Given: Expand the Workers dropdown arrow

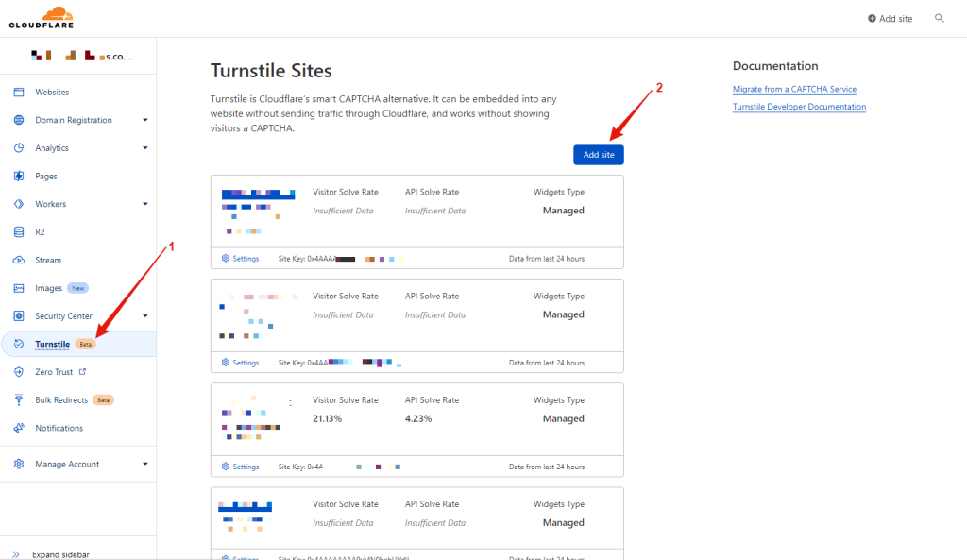Looking at the screenshot, I should coord(145,204).
